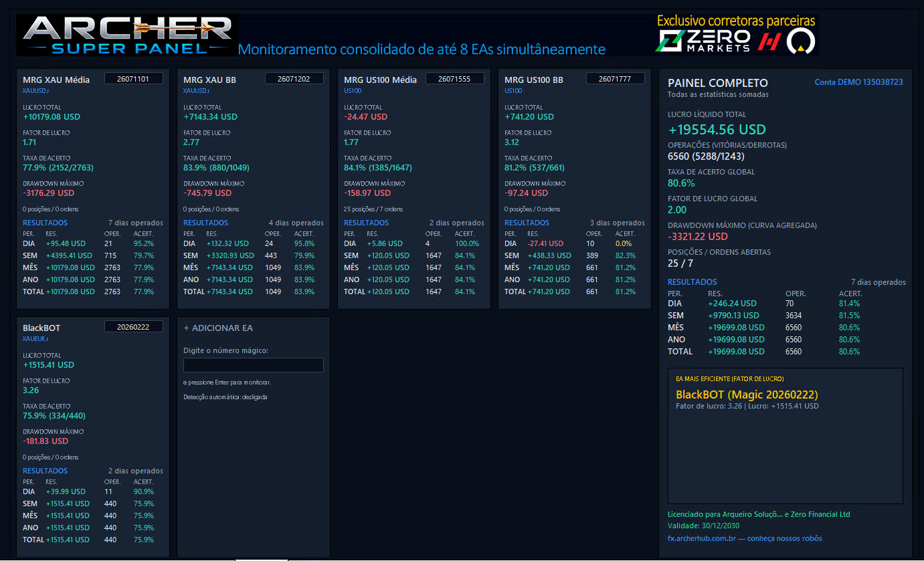This screenshot has height=561, width=924.
Task: Click the 'Detecção automática: desligada' text
Action: click(226, 397)
